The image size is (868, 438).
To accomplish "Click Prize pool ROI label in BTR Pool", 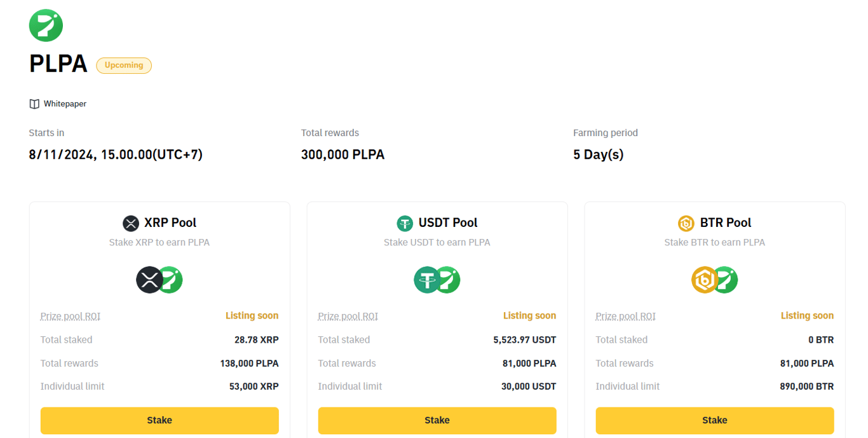I will pyautogui.click(x=626, y=316).
